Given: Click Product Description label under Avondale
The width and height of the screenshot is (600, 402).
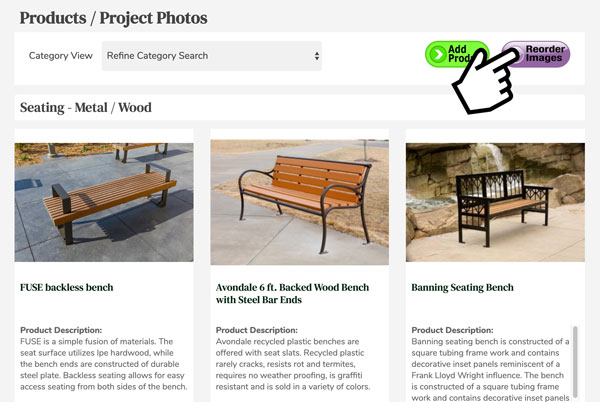Looking at the screenshot, I should (x=257, y=330).
